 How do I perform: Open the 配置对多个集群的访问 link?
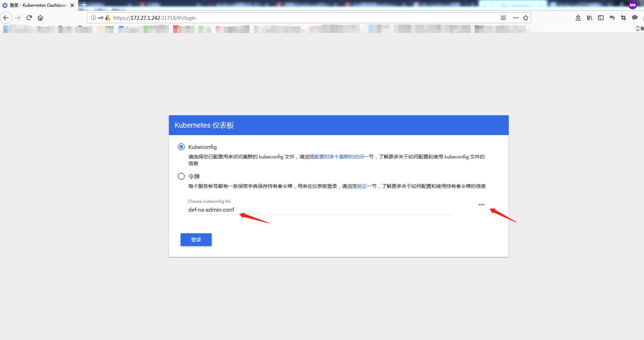tap(339, 157)
